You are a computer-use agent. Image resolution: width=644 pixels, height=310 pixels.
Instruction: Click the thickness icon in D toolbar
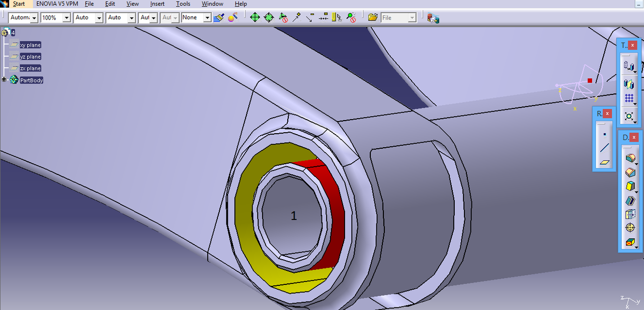[x=630, y=215]
